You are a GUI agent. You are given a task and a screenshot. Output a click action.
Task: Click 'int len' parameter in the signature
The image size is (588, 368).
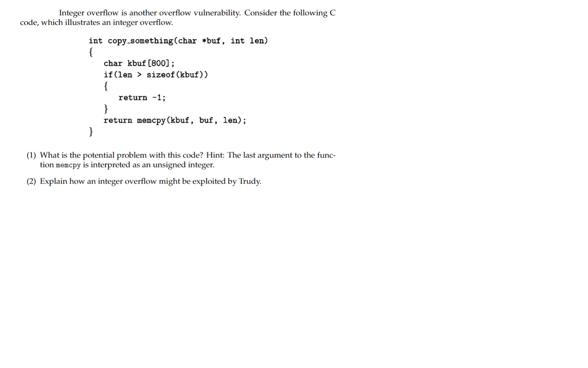tap(249, 41)
